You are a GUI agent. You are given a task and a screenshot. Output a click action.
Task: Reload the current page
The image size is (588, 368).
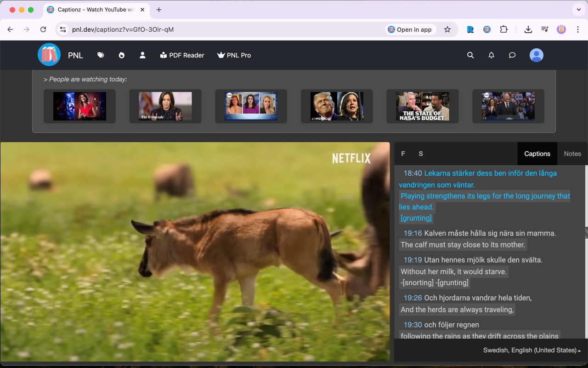pos(43,29)
